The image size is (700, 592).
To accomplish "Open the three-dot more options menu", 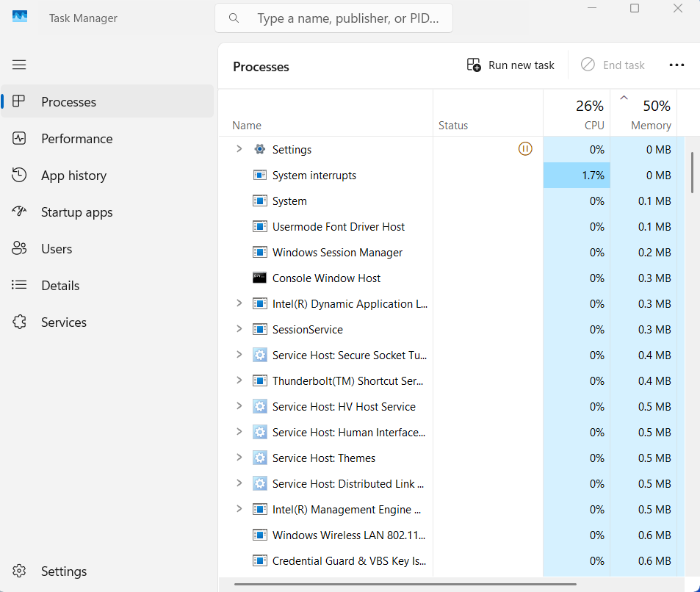I will [x=676, y=65].
